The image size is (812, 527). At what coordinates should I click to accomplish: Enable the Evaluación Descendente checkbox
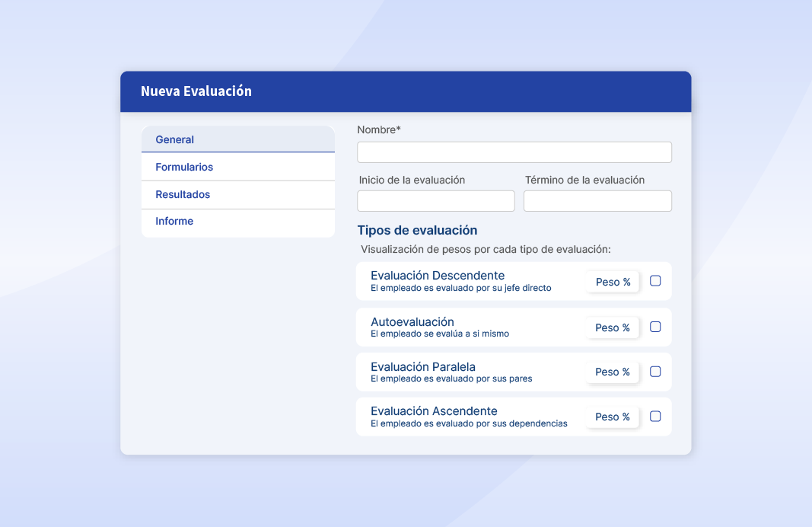655,280
